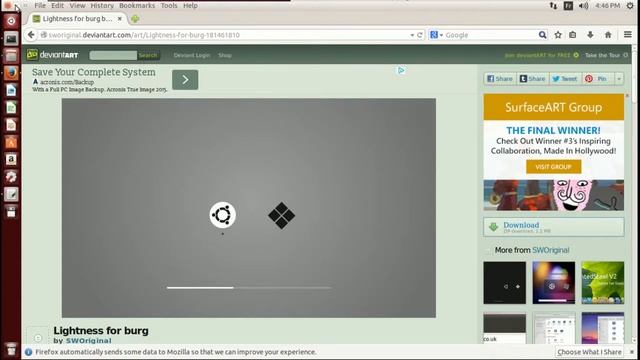The image size is (640, 360).
Task: Open the SWOriginal author link under title
Action: point(89,340)
